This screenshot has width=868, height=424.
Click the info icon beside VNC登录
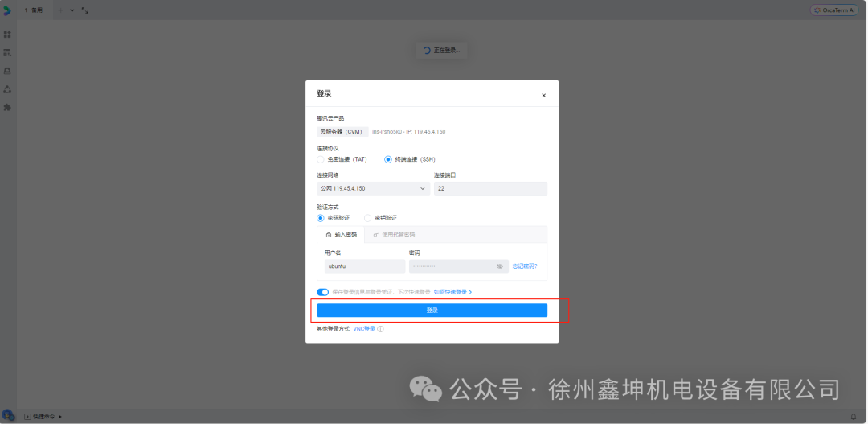tap(380, 329)
